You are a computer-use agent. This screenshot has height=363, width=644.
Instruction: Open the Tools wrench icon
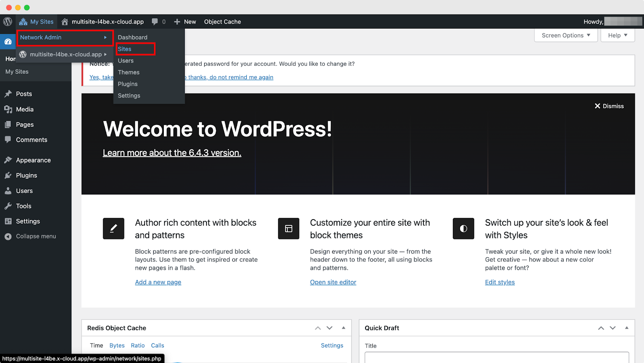pyautogui.click(x=9, y=206)
